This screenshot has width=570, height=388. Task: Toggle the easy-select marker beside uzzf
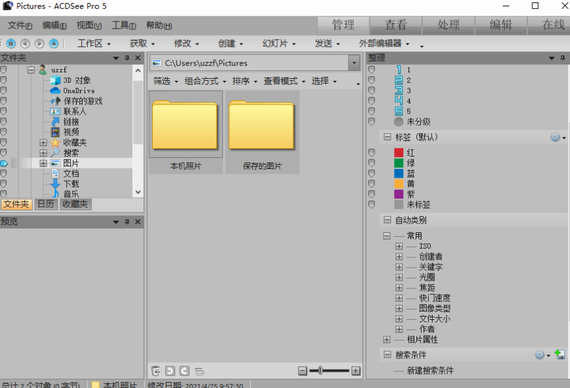pyautogui.click(x=4, y=69)
